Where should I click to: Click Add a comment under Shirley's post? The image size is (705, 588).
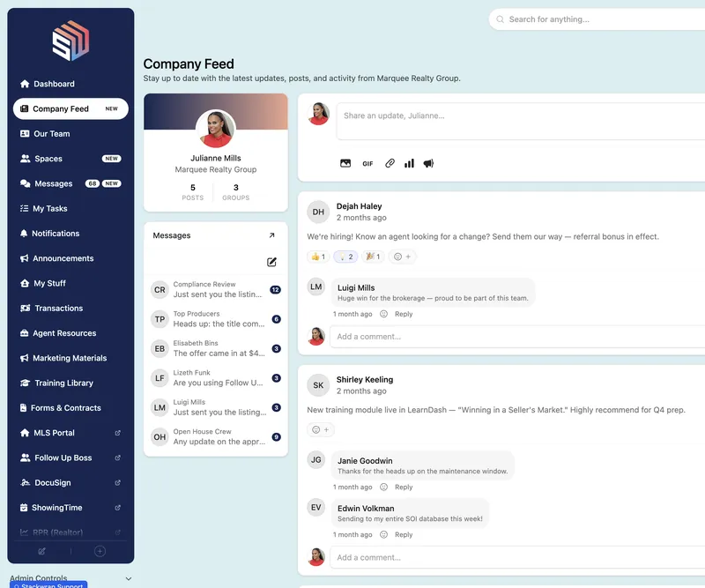pos(517,557)
